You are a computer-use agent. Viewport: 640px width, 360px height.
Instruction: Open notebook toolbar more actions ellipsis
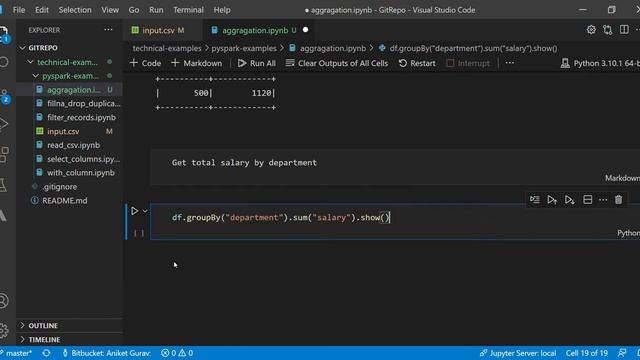[x=510, y=63]
